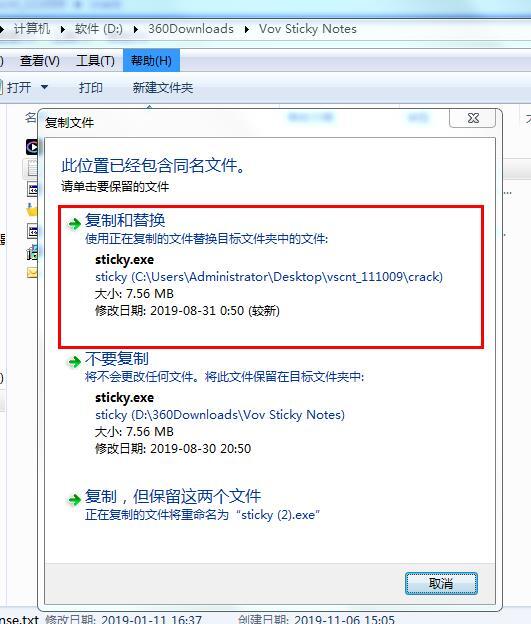Click Vov Sticky Notes breadcrumb segment
Image resolution: width=531 pixels, height=624 pixels.
coord(308,29)
